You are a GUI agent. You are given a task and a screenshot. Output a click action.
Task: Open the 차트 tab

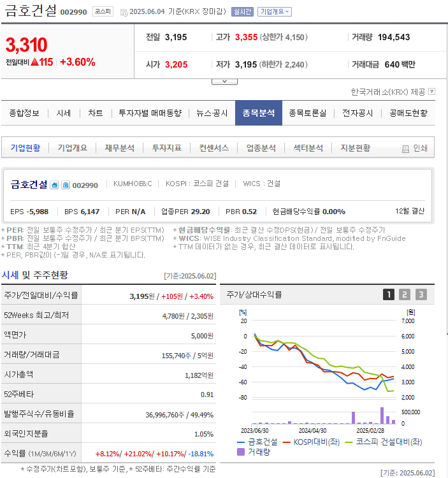coord(96,113)
